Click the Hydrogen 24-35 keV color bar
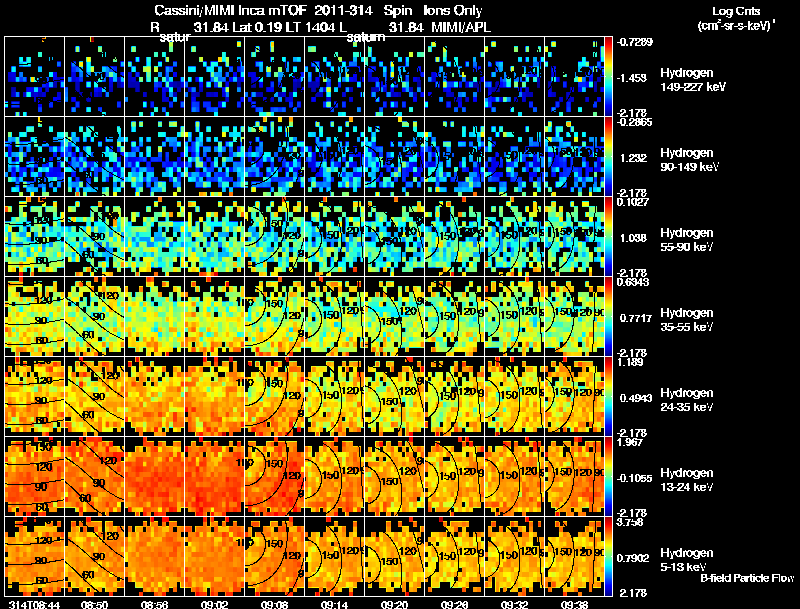This screenshot has height=609, width=800. 608,397
